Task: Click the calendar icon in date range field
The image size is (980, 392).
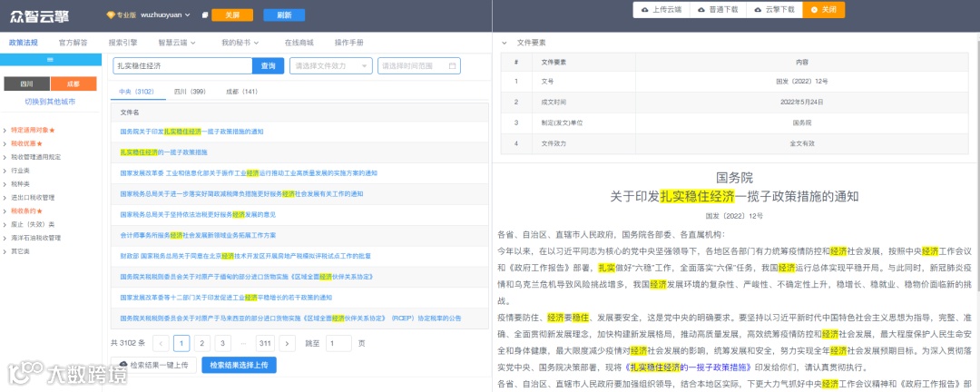Action: tap(452, 65)
